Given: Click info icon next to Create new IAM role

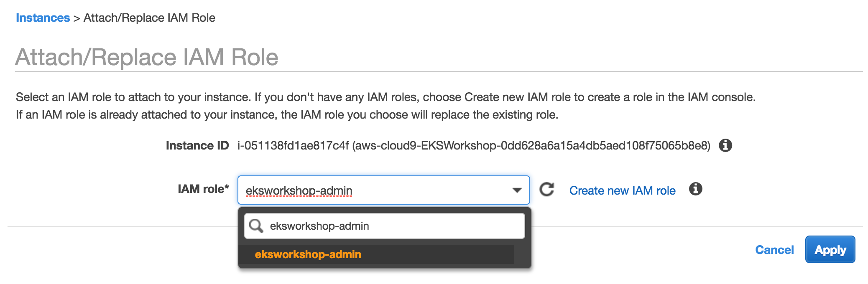Looking at the screenshot, I should (x=695, y=189).
